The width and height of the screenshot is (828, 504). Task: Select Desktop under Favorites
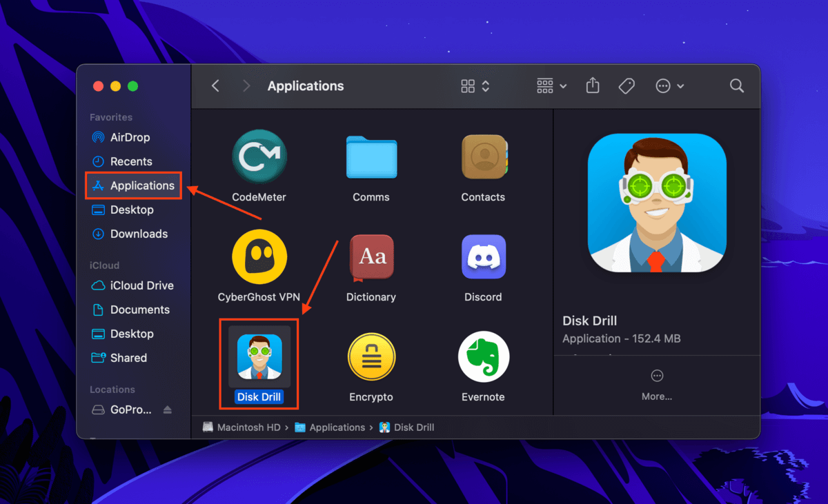tap(131, 210)
